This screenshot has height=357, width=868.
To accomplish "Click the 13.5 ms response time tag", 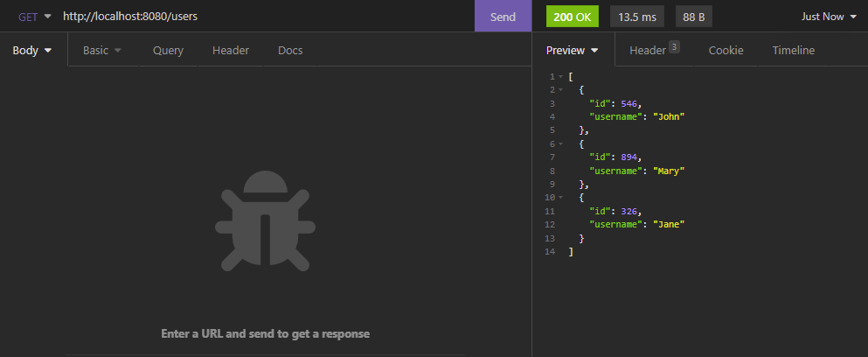I will point(636,16).
